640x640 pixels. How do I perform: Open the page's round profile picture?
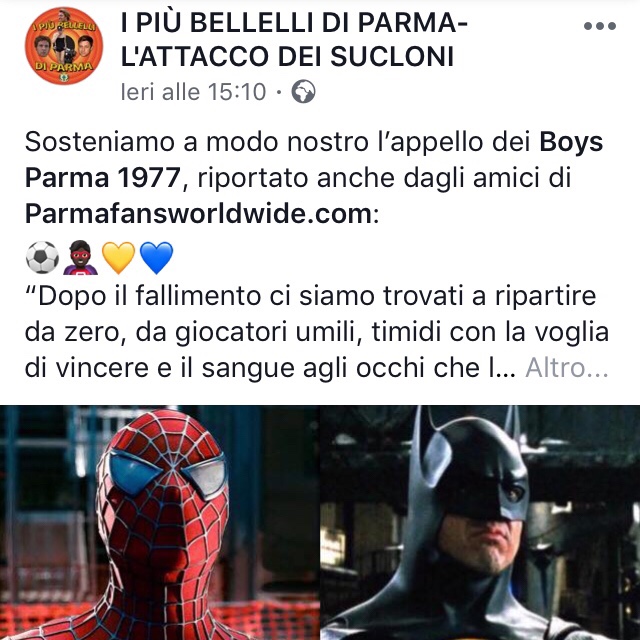(64, 46)
